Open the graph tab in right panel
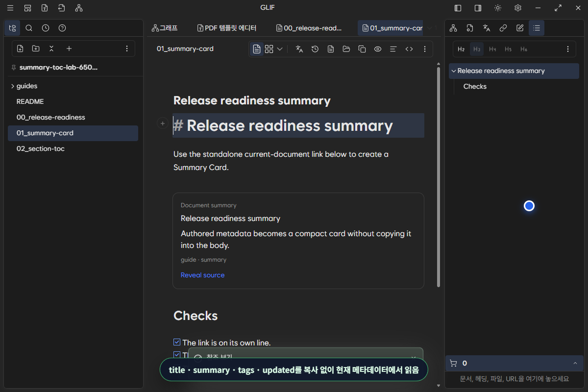This screenshot has width=588, height=392. [x=453, y=28]
